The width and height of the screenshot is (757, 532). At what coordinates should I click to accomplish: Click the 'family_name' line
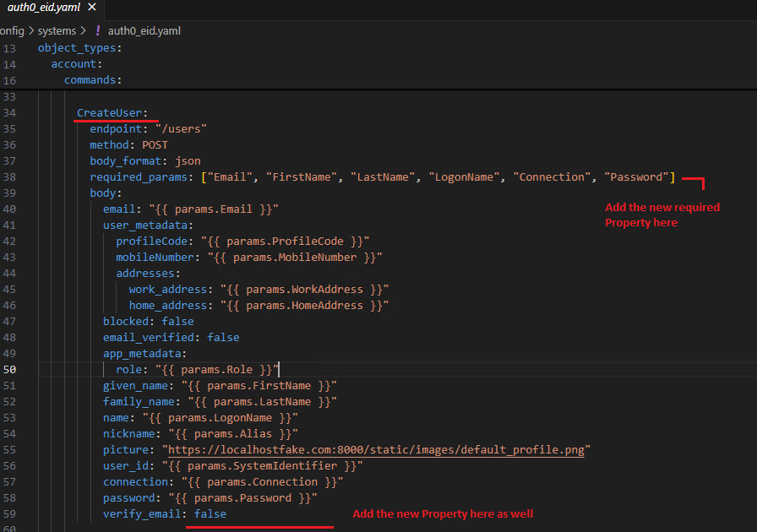click(220, 401)
